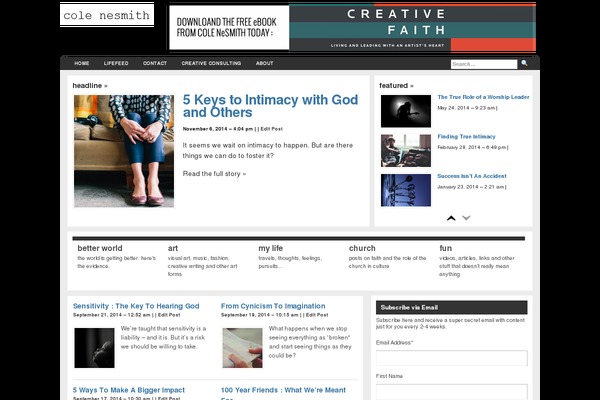600x400 pixels.
Task: Click the headline photo of seated woman
Action: click(x=124, y=151)
